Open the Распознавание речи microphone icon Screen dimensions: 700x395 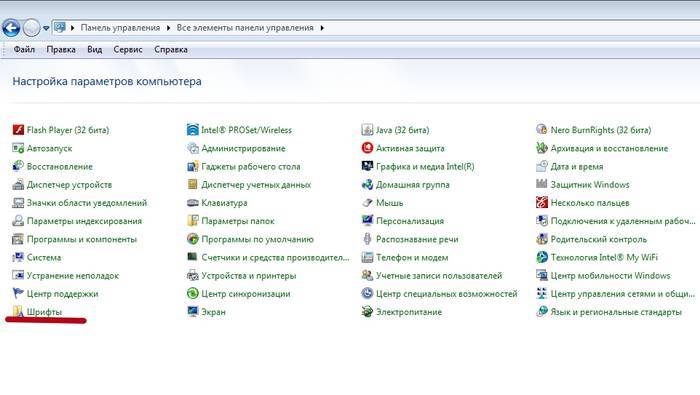tap(367, 239)
